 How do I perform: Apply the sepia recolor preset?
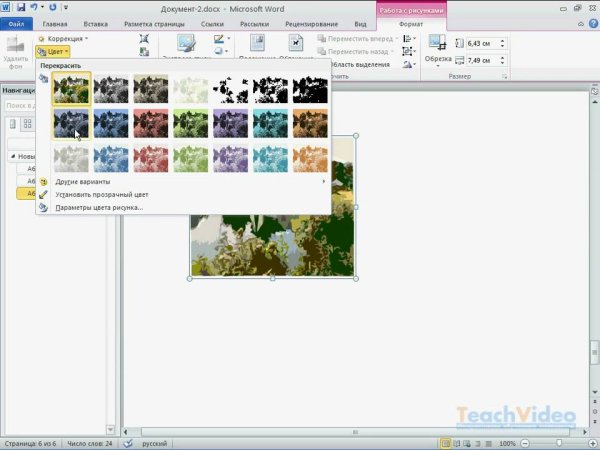click(150, 90)
